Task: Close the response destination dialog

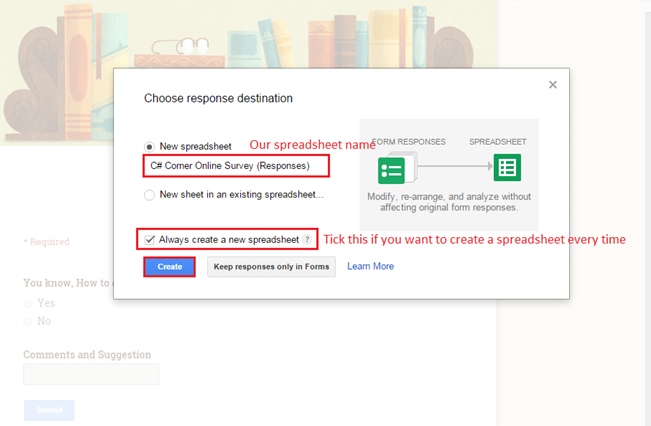Action: [553, 85]
